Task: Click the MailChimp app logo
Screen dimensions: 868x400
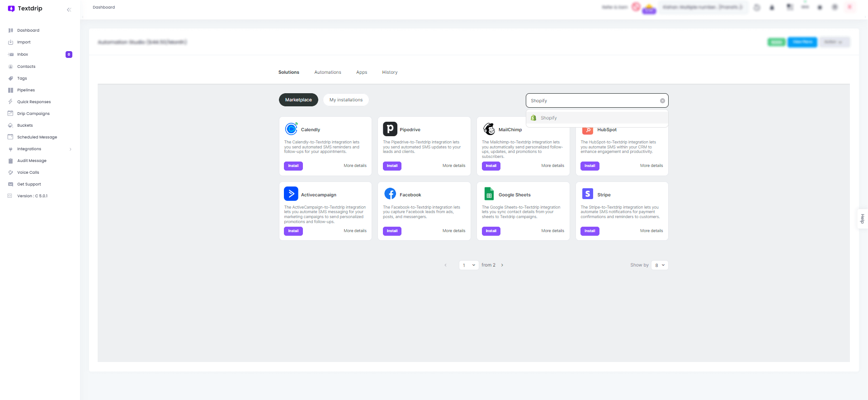Action: [x=489, y=129]
